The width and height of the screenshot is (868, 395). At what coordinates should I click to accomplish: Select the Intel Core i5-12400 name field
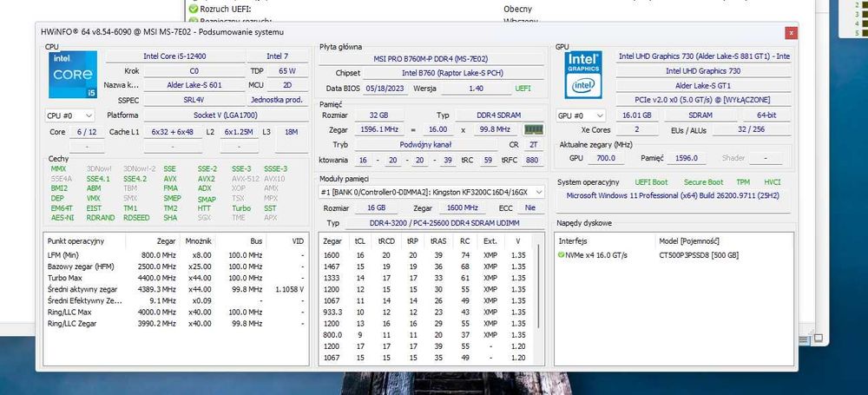pos(175,56)
